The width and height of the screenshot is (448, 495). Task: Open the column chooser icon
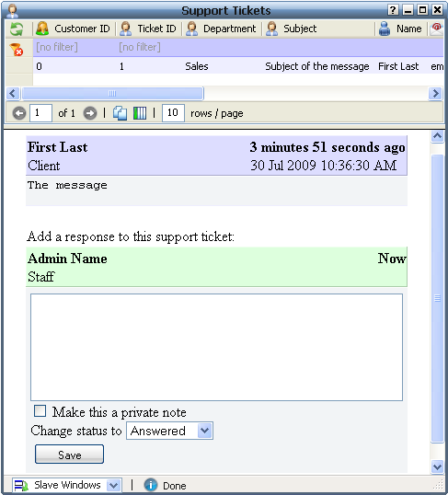pyautogui.click(x=140, y=113)
